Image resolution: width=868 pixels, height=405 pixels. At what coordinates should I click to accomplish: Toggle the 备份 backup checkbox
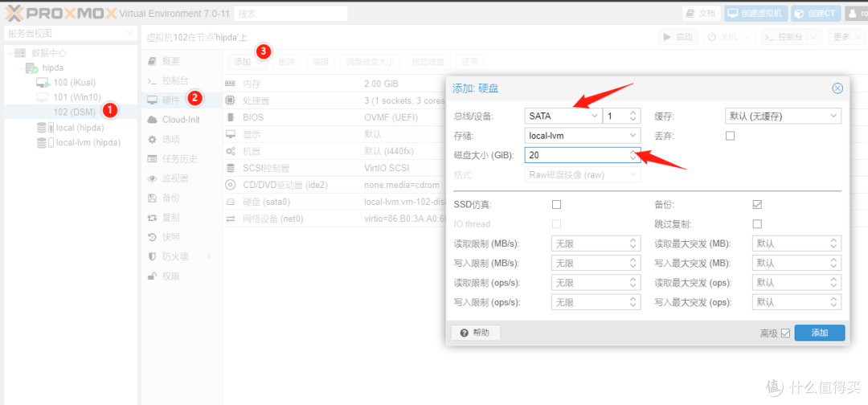(757, 205)
